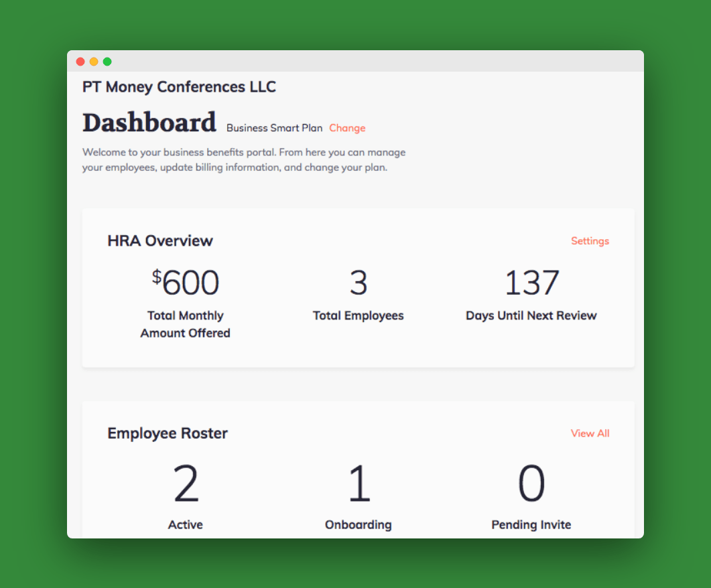Click the Employee Roster card title

pos(168,433)
